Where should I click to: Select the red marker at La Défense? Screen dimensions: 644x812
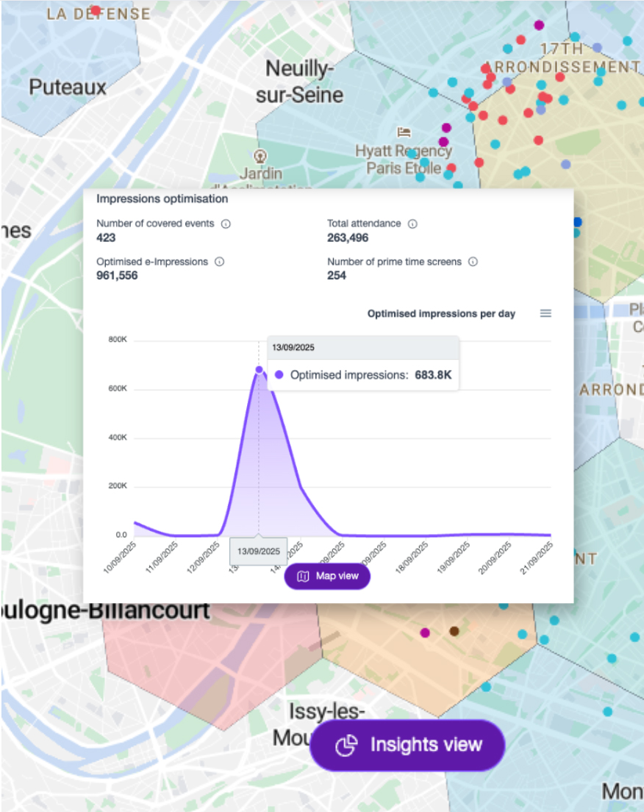[x=96, y=10]
